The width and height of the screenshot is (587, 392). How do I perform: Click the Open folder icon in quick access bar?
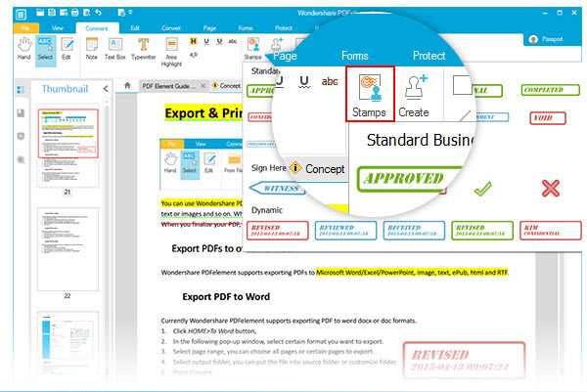pyautogui.click(x=40, y=13)
